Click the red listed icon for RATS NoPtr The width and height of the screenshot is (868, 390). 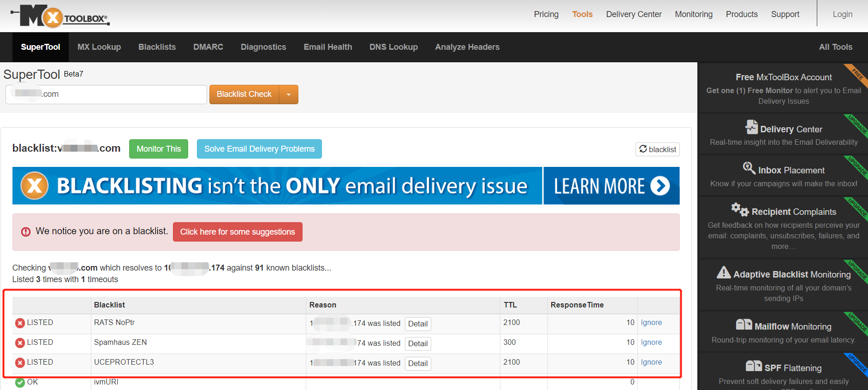[20, 323]
